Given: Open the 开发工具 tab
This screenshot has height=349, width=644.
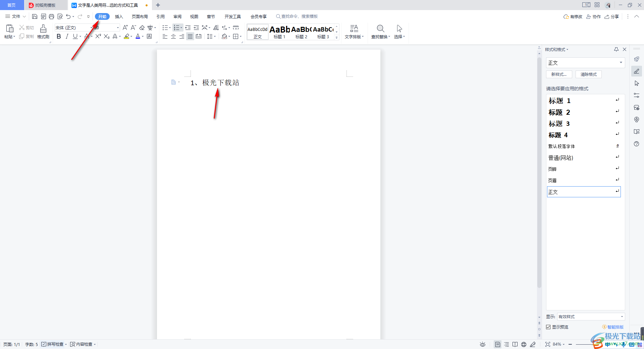Looking at the screenshot, I should [x=233, y=16].
